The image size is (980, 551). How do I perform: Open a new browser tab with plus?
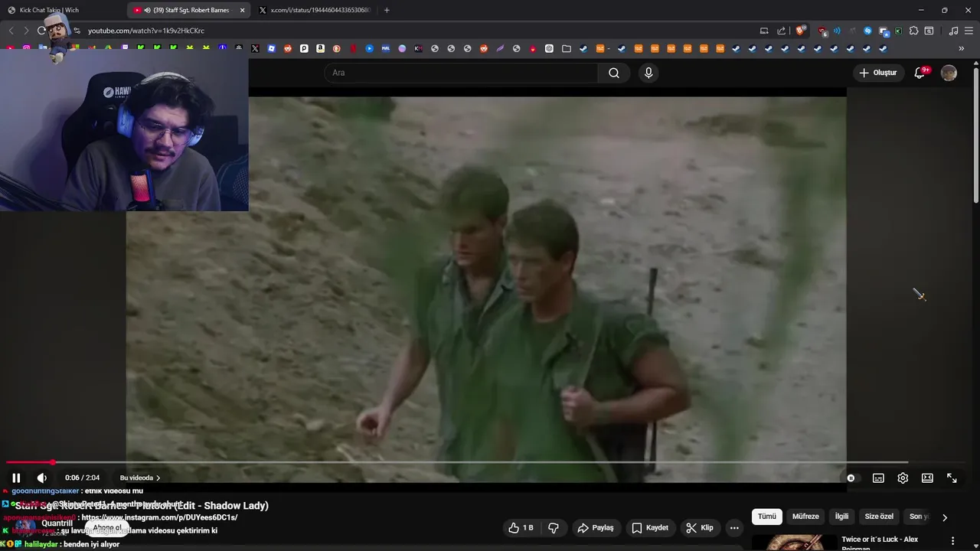tap(387, 10)
